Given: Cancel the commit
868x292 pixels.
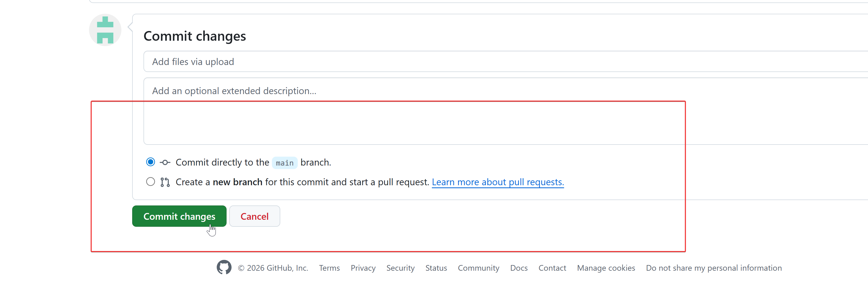Looking at the screenshot, I should [254, 216].
